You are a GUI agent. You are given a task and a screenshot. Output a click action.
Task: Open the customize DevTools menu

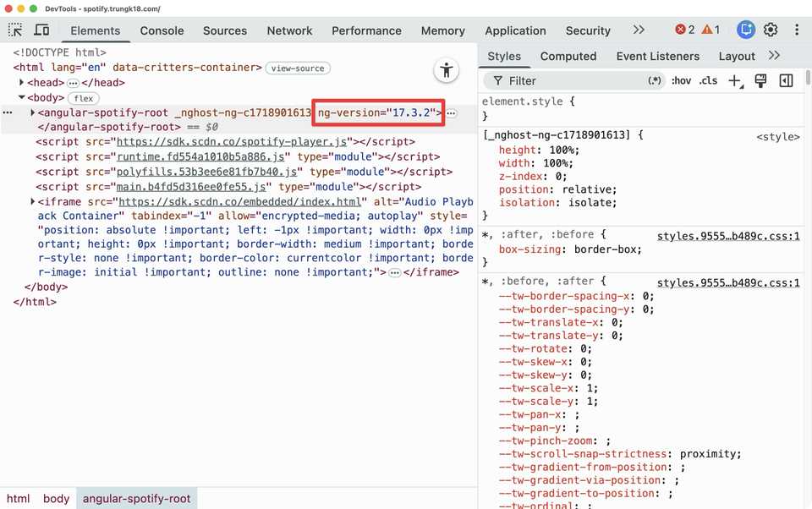(x=797, y=30)
